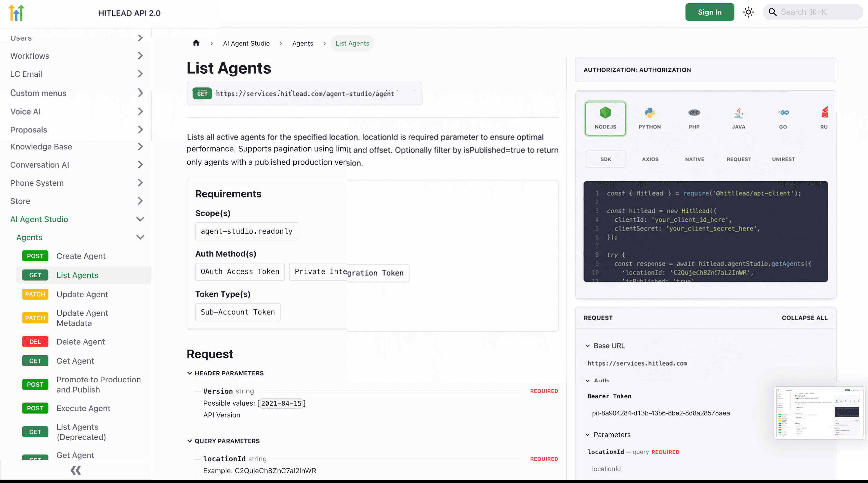Click the OAuth Access Token tag
Image resolution: width=868 pixels, height=483 pixels.
click(x=240, y=272)
